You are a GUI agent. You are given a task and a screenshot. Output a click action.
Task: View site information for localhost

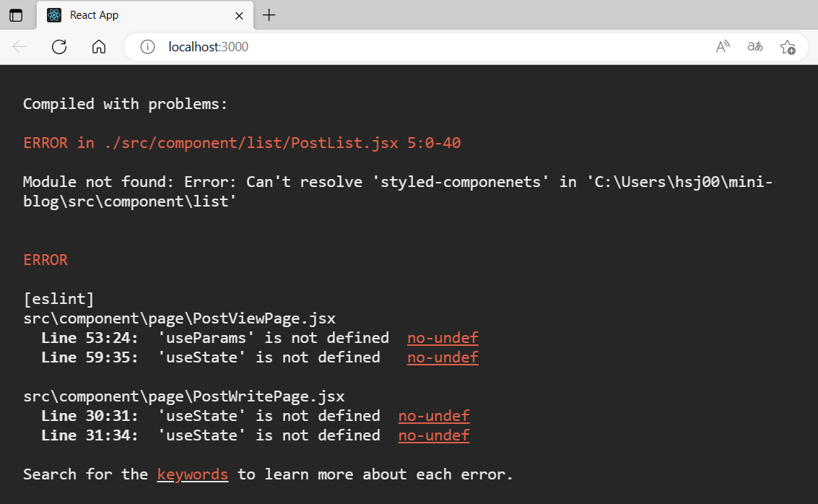[147, 47]
